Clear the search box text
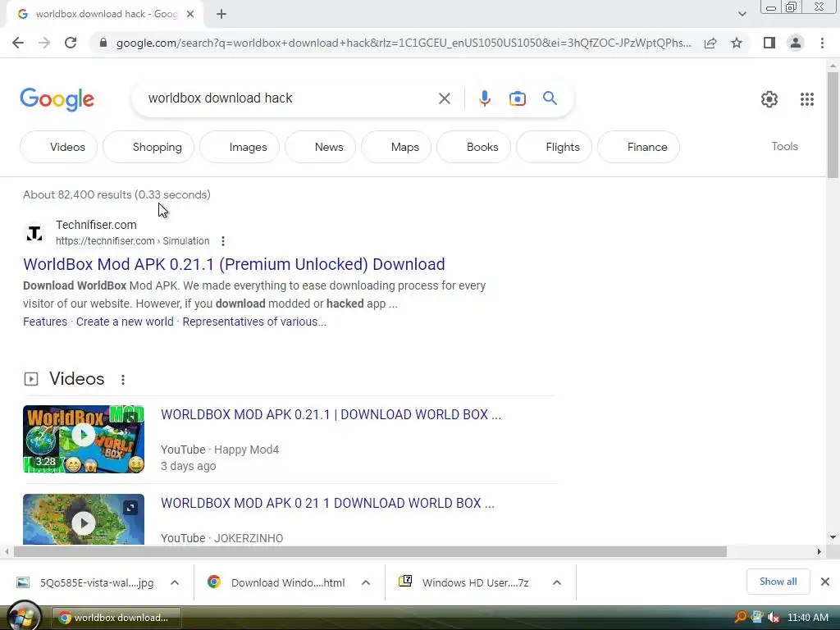 pyautogui.click(x=444, y=98)
